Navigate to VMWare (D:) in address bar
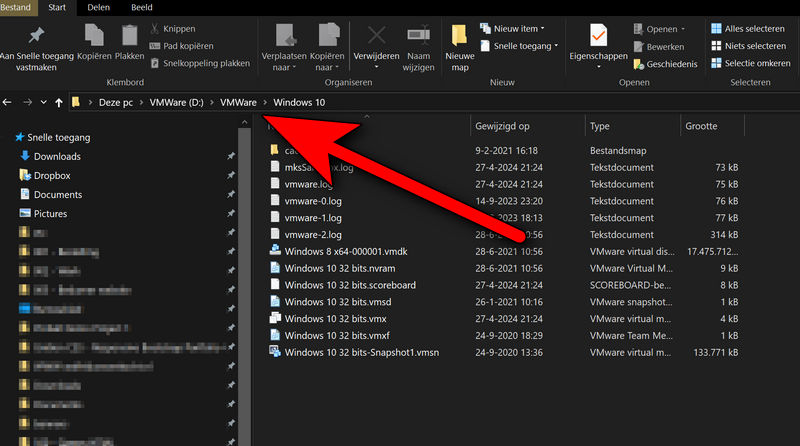The image size is (800, 446). (x=177, y=103)
